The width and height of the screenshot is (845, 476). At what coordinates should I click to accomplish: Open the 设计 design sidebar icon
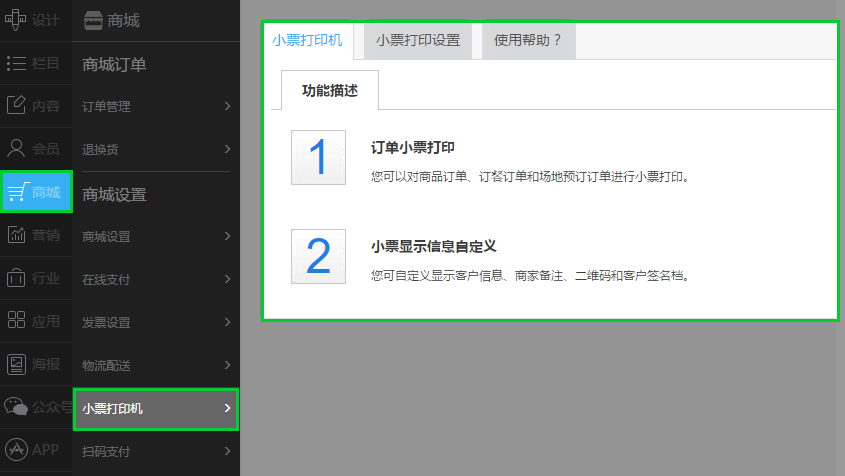click(16, 19)
